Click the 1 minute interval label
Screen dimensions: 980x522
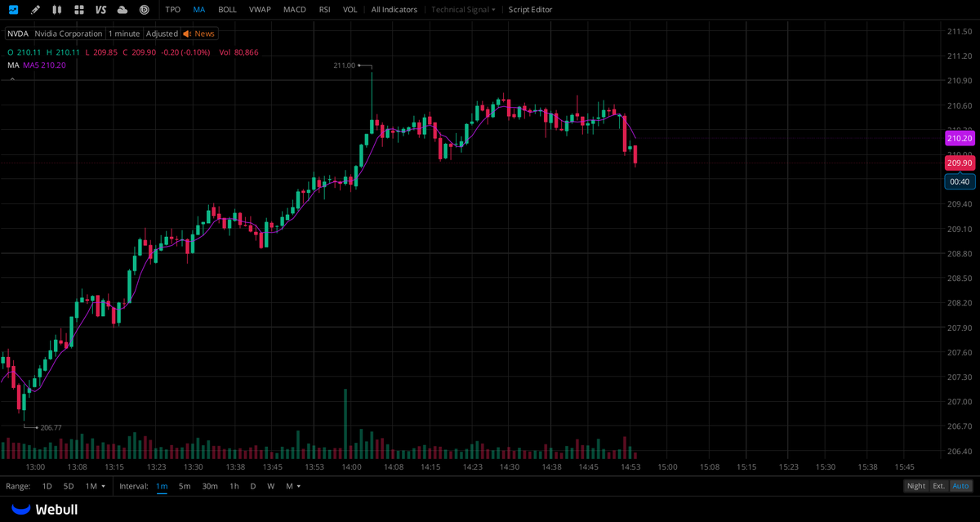tap(124, 33)
